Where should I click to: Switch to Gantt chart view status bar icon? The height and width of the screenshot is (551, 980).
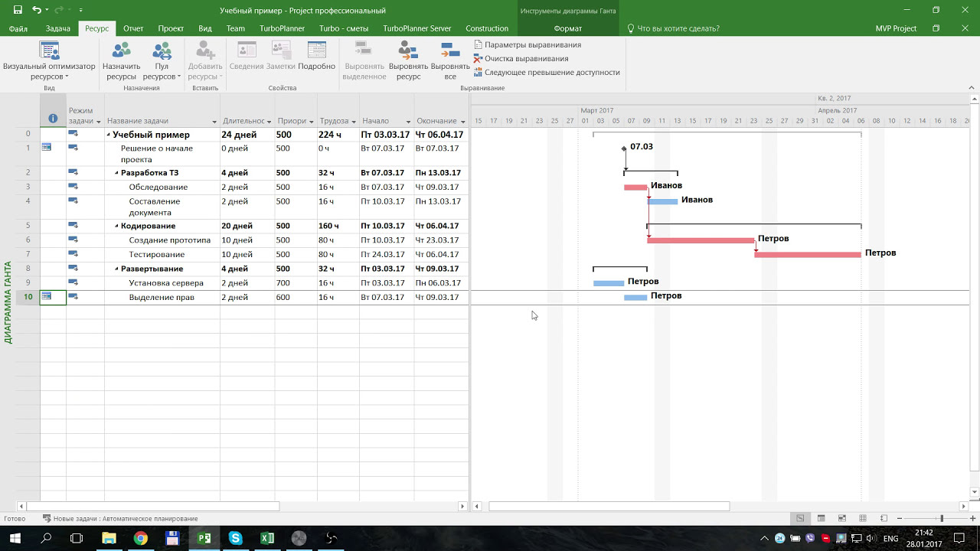pyautogui.click(x=800, y=519)
